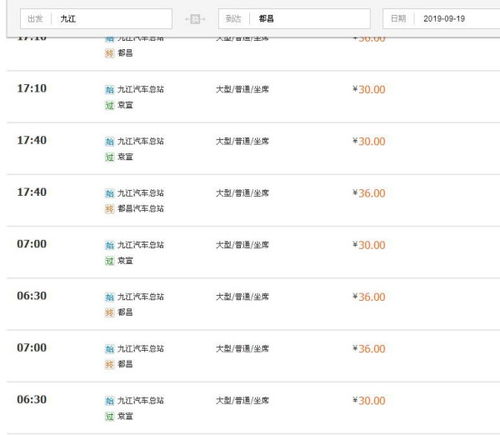Click the 过 icon in the 06:30 ¥30.00 row

(109, 416)
